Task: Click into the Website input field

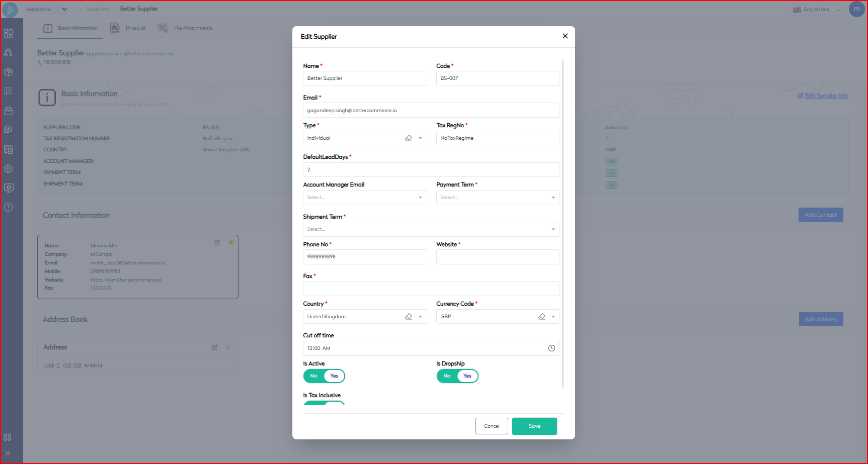Action: pos(498,257)
